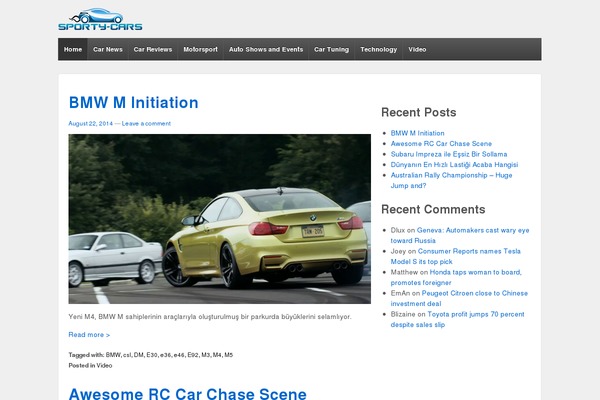Viewport: 600px width, 400px height.
Task: Click the Yeni M4 excerpt paragraph
Action: coord(210,317)
